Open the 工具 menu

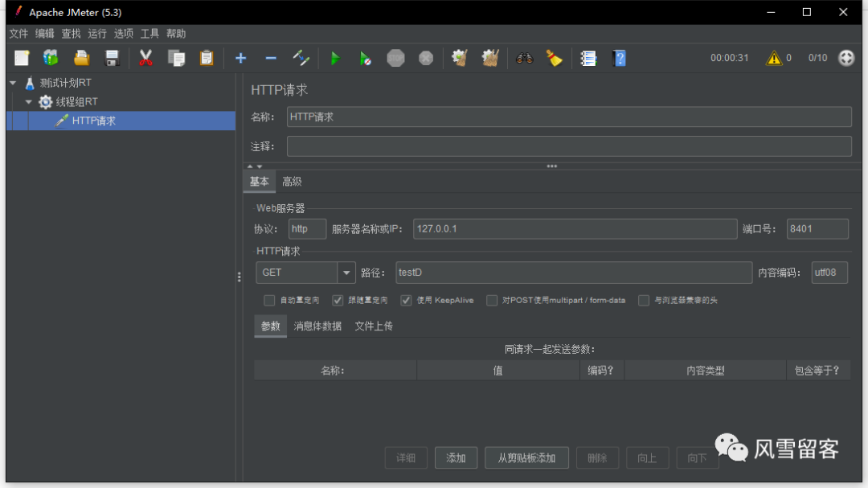coord(149,34)
